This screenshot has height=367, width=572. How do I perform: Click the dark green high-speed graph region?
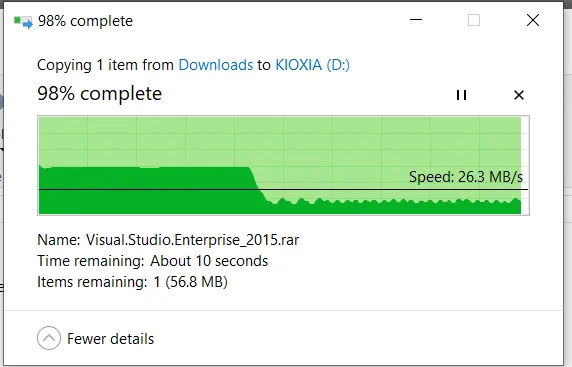[146, 190]
